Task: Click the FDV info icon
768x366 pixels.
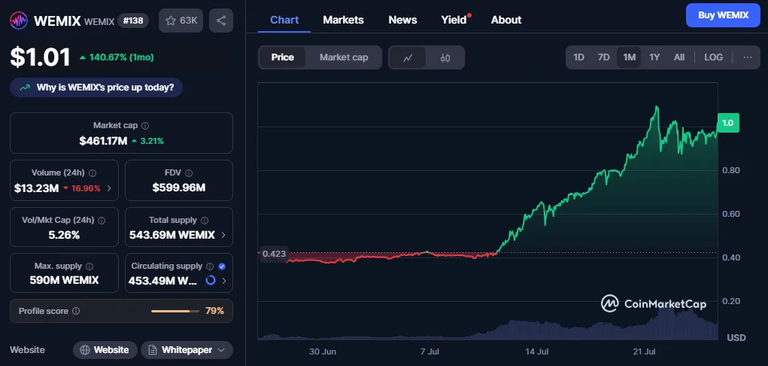Action: coord(189,173)
